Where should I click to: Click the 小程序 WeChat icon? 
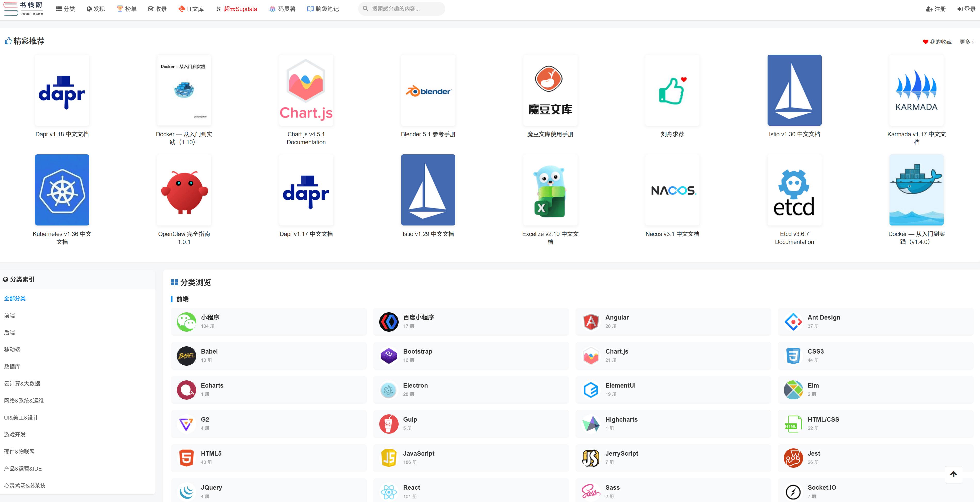[186, 322]
